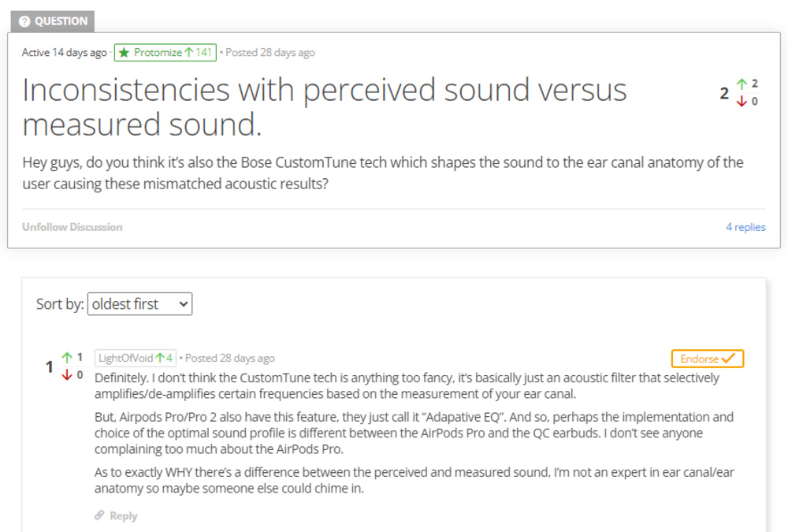
Task: Open the 4 replies link
Action: click(745, 227)
